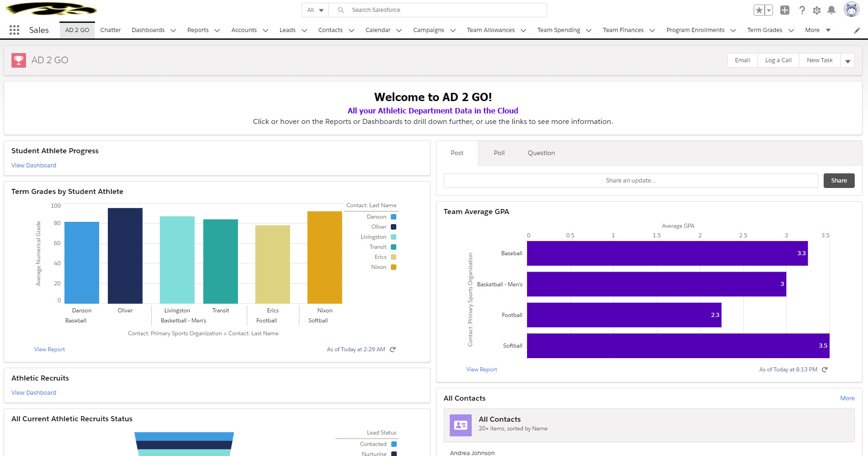The width and height of the screenshot is (868, 456).
Task: Click the Oliver bar in Term Grades
Action: point(125,256)
